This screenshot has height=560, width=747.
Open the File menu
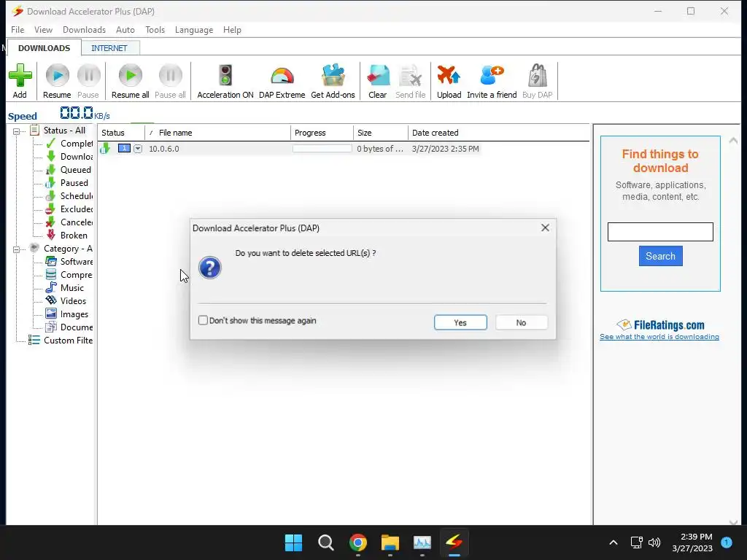[x=18, y=29]
